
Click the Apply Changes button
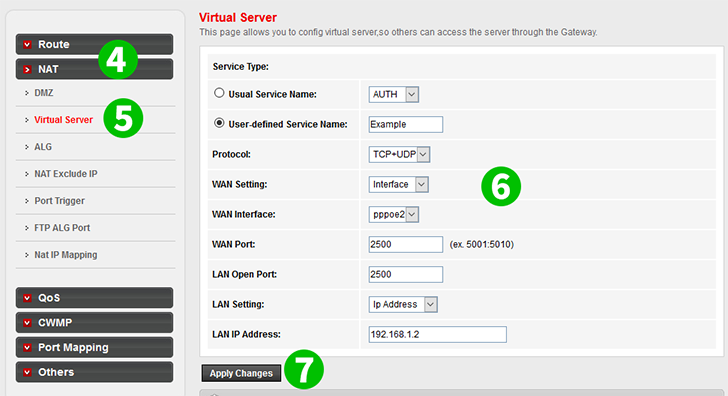pyautogui.click(x=241, y=373)
